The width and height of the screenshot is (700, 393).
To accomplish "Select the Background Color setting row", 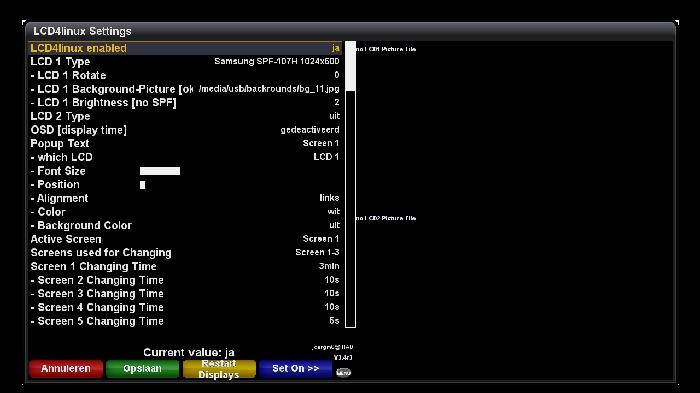I will [185, 226].
